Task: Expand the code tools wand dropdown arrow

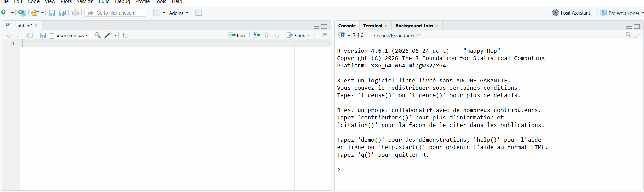Action: 115,35
